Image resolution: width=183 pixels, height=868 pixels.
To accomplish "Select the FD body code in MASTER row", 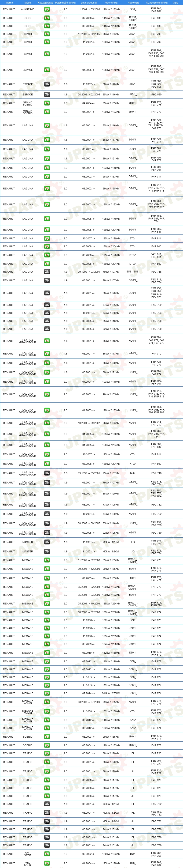I will click(133, 542).
